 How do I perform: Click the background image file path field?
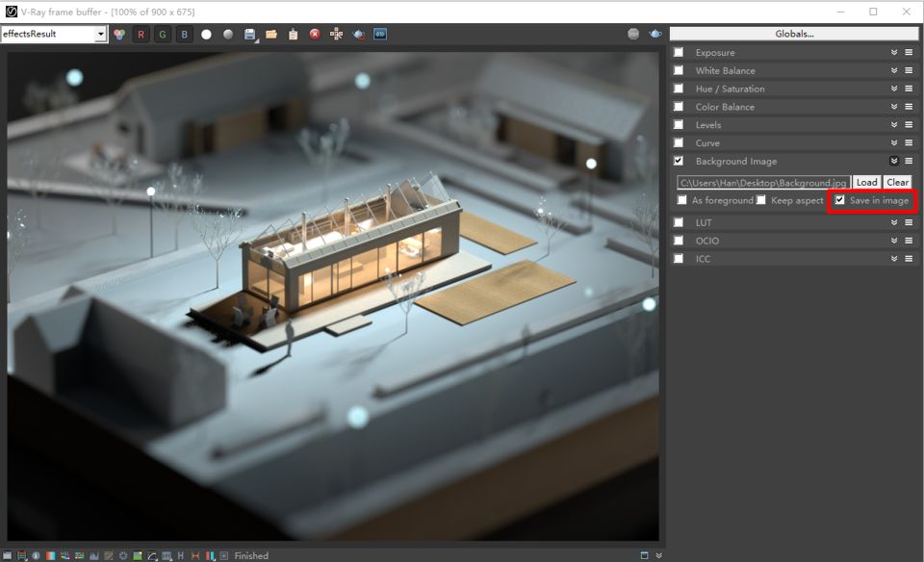click(x=762, y=182)
